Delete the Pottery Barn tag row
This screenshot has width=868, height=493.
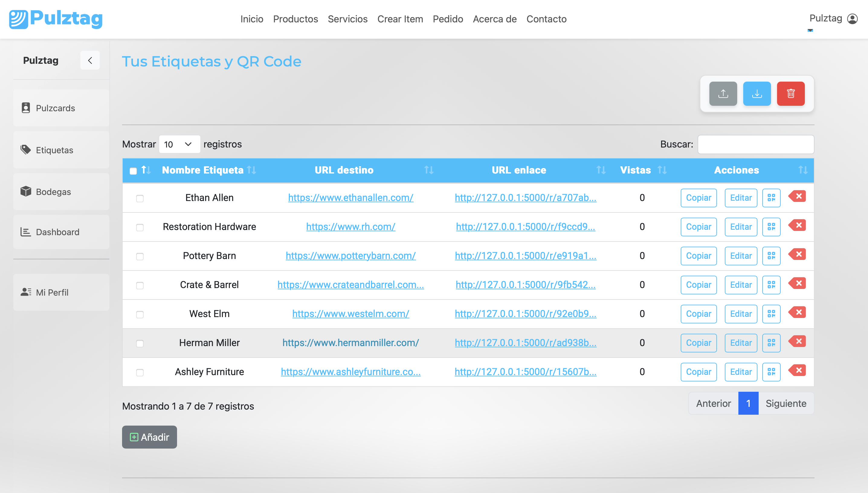click(x=797, y=254)
